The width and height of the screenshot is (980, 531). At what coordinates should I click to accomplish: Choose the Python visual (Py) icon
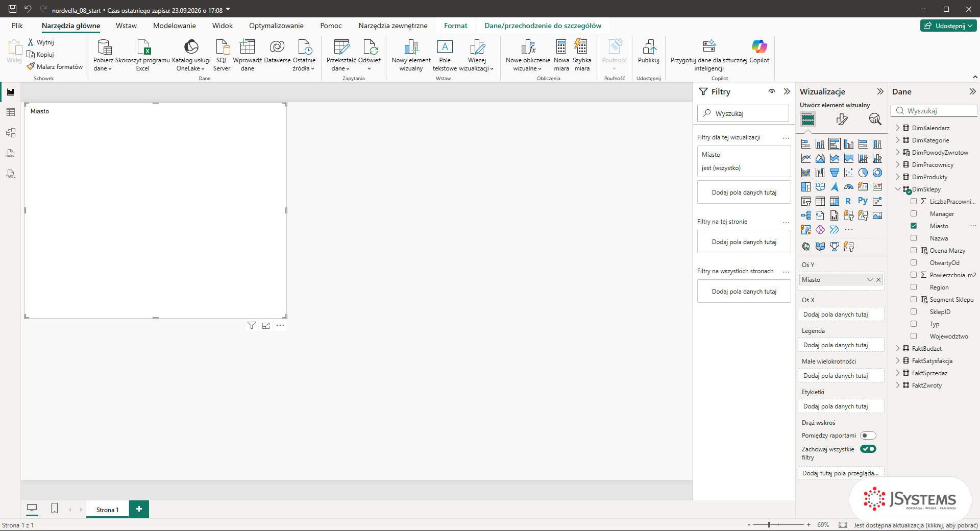point(863,201)
